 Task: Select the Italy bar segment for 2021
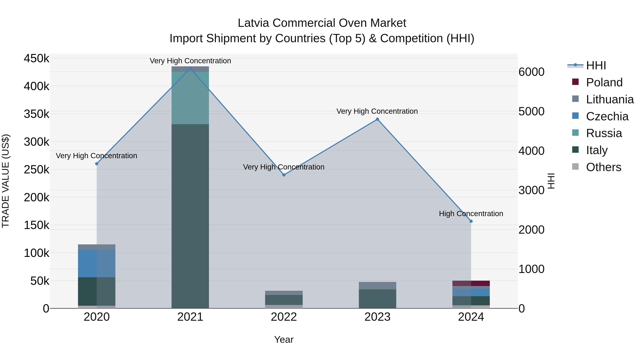[190, 216]
